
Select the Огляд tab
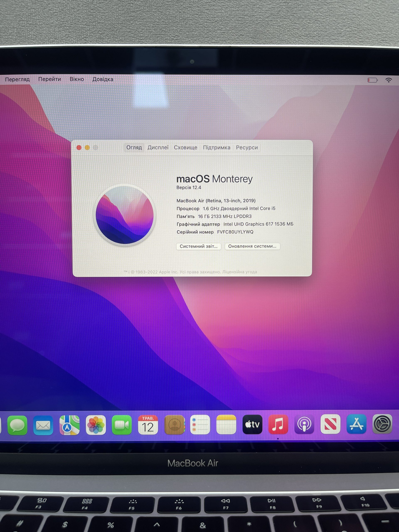[x=134, y=147]
